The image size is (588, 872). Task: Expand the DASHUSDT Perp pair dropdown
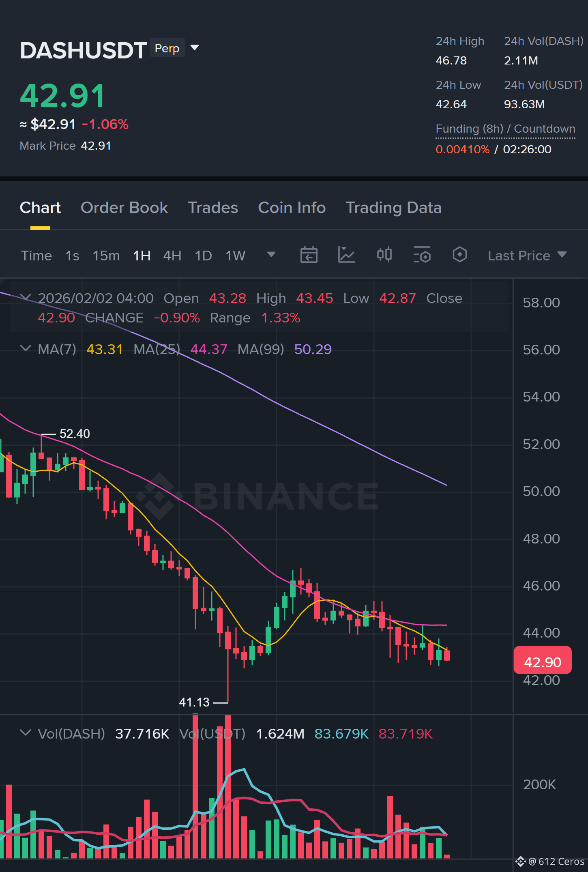[195, 48]
